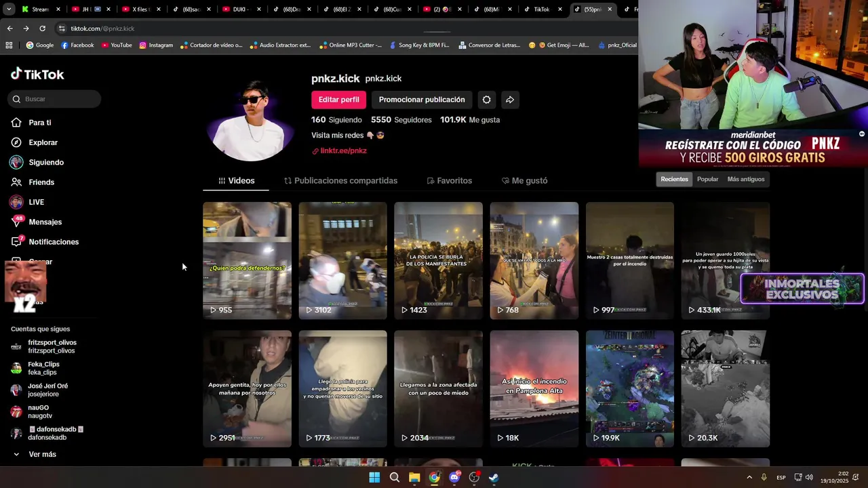Reload the page
The height and width of the screenshot is (488, 868).
(42, 28)
